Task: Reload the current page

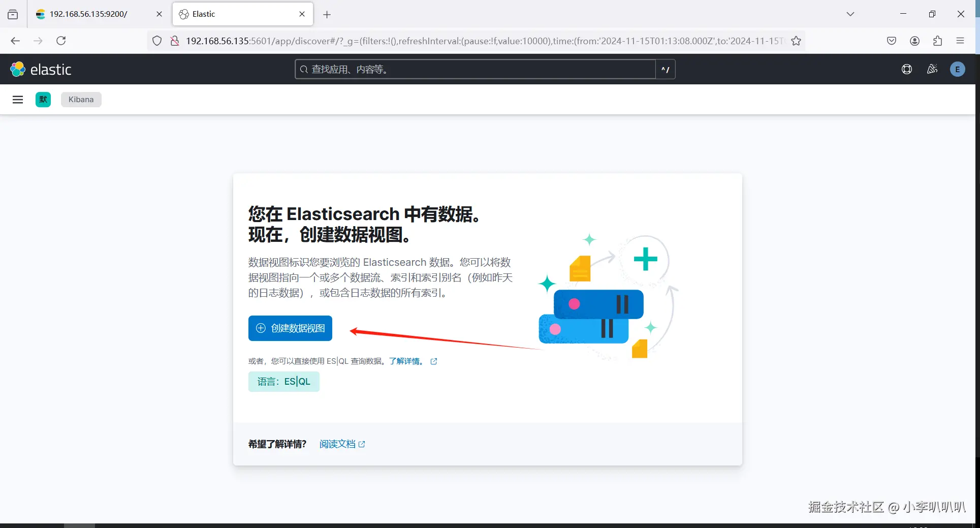Action: click(61, 41)
